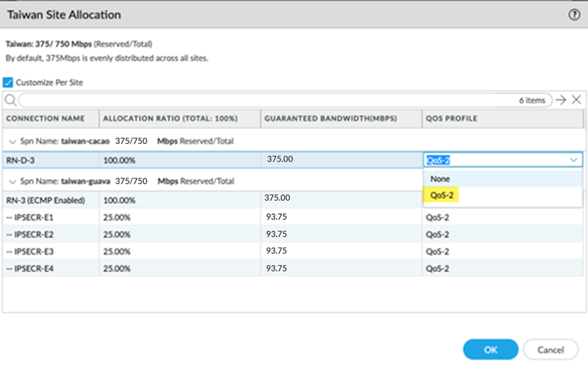Sort by Connection Name column header
Screen dimensions: 588x371
[46, 118]
